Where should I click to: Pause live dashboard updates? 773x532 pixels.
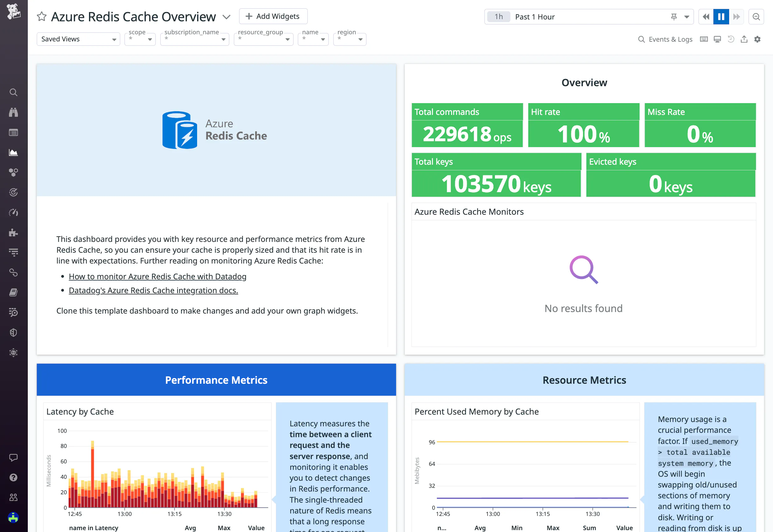point(721,17)
